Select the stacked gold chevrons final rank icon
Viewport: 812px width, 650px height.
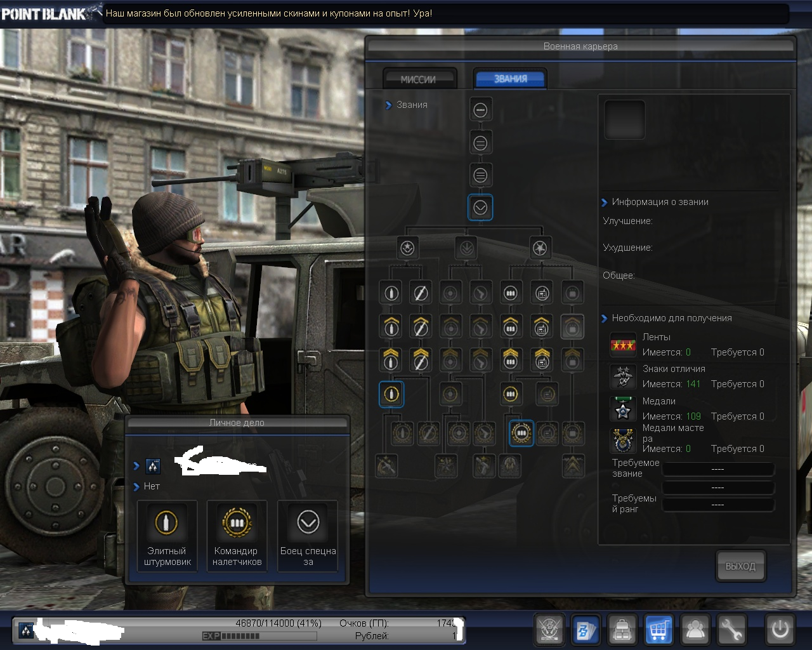pyautogui.click(x=573, y=467)
